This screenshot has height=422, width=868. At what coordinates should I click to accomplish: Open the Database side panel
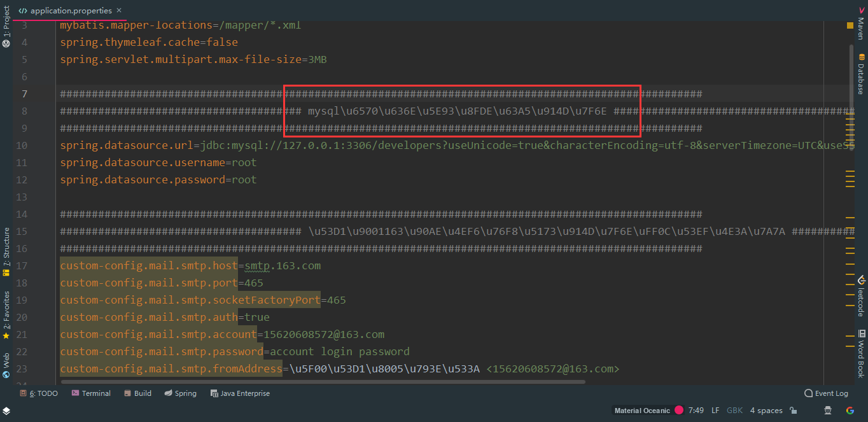[861, 74]
